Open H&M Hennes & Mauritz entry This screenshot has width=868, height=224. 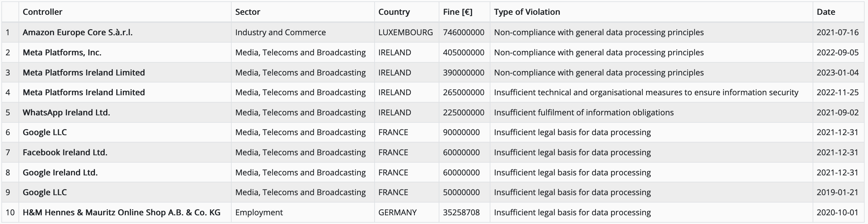tap(121, 213)
